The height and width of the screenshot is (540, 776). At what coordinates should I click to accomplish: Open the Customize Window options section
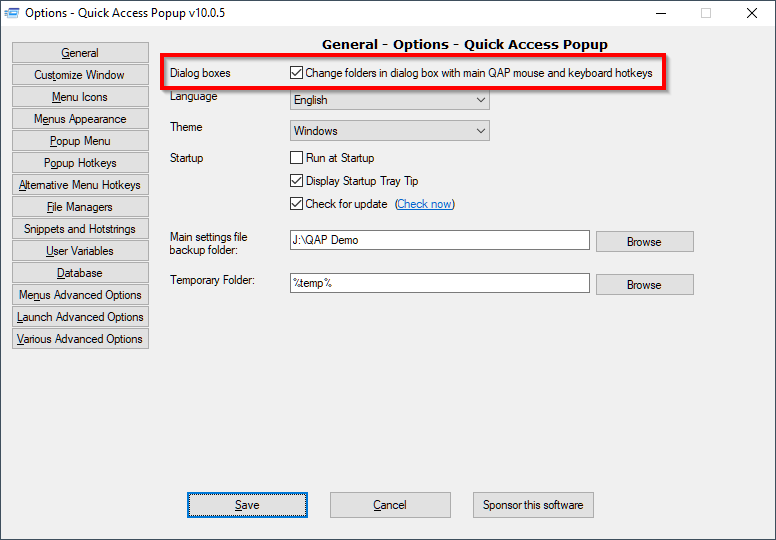80,75
